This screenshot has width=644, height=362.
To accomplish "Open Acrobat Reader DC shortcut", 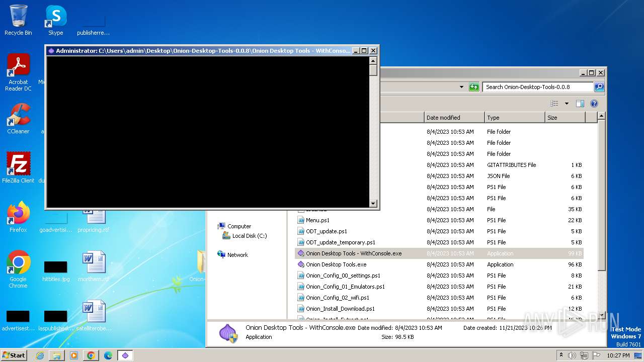I will 18,72.
